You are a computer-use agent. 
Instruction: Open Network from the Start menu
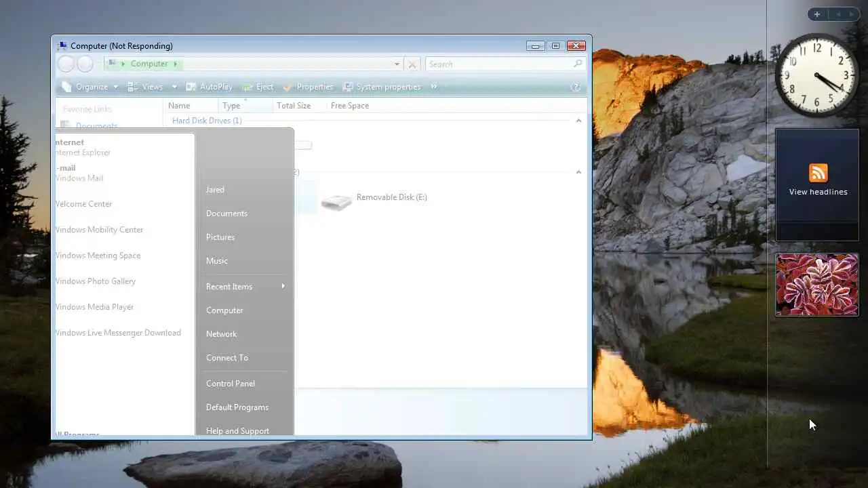coord(222,334)
